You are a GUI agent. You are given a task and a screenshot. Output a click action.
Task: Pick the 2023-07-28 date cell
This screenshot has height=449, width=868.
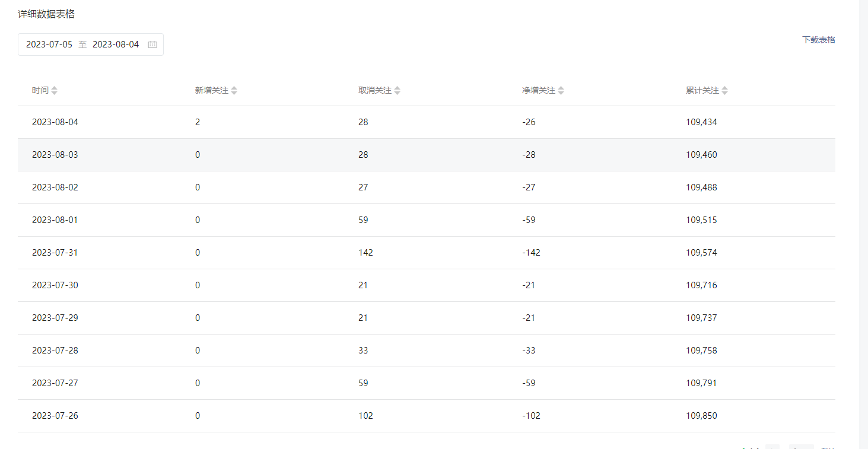[55, 351]
